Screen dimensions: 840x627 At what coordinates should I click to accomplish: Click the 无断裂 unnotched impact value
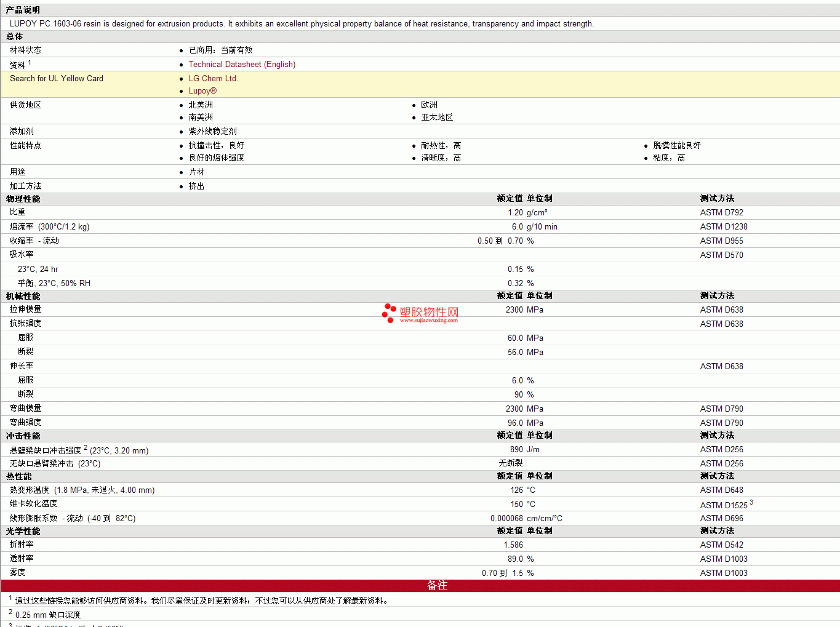pyautogui.click(x=511, y=463)
